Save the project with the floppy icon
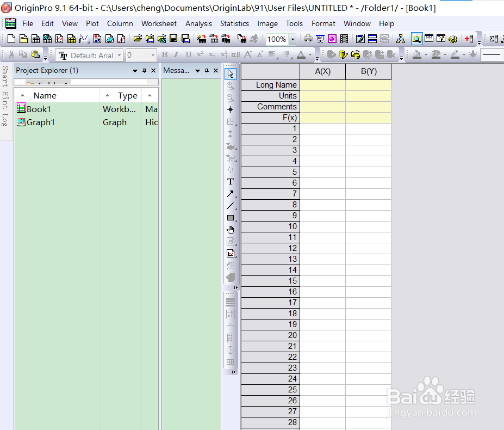 [x=173, y=39]
